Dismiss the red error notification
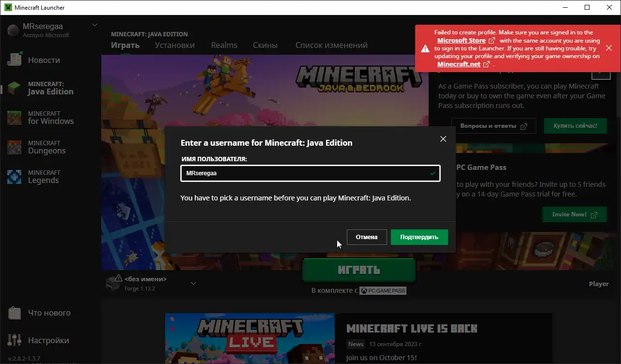Viewport: 621px width, 364px height. tap(609, 48)
